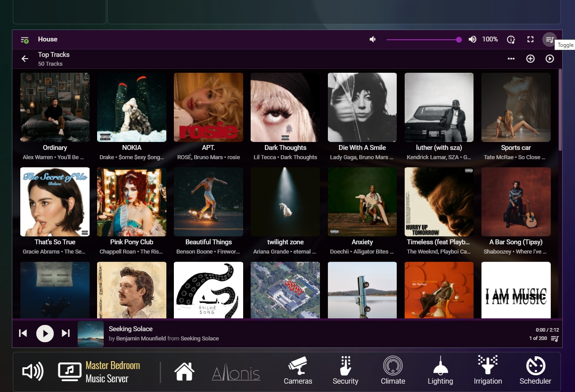Open the Music Server icon
This screenshot has width=575, height=392.
coord(70,372)
